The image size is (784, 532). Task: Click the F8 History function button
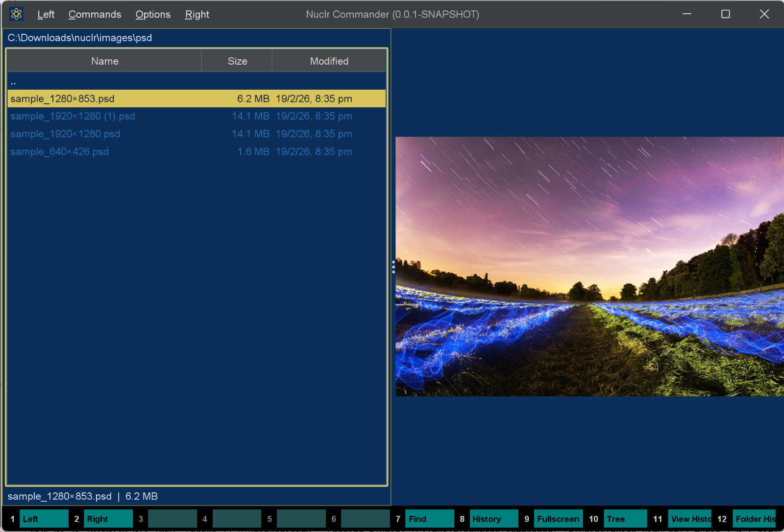493,519
